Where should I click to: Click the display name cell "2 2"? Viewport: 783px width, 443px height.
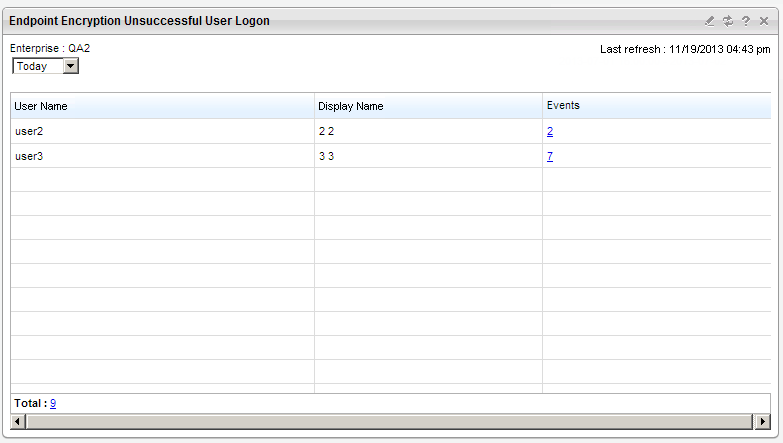click(x=325, y=131)
